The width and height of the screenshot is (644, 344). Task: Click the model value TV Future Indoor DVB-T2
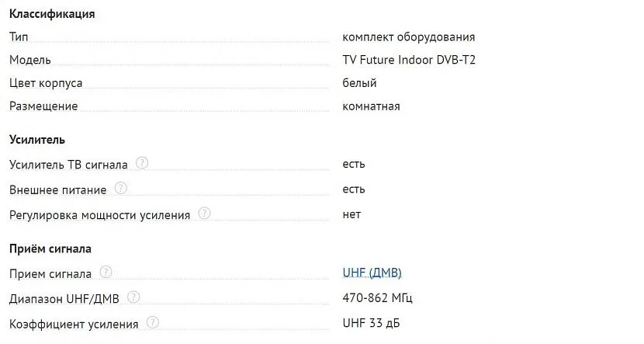(409, 60)
